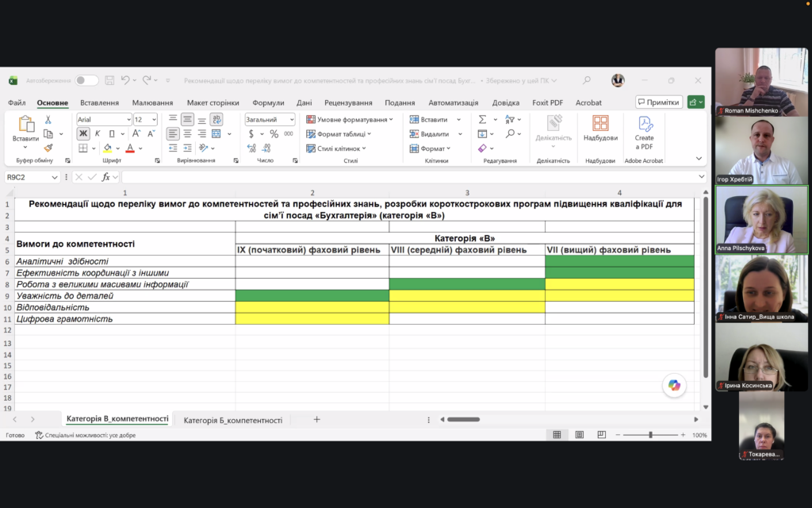Open the Формат cells dropdown
Screen dimensions: 812x508
(x=431, y=148)
